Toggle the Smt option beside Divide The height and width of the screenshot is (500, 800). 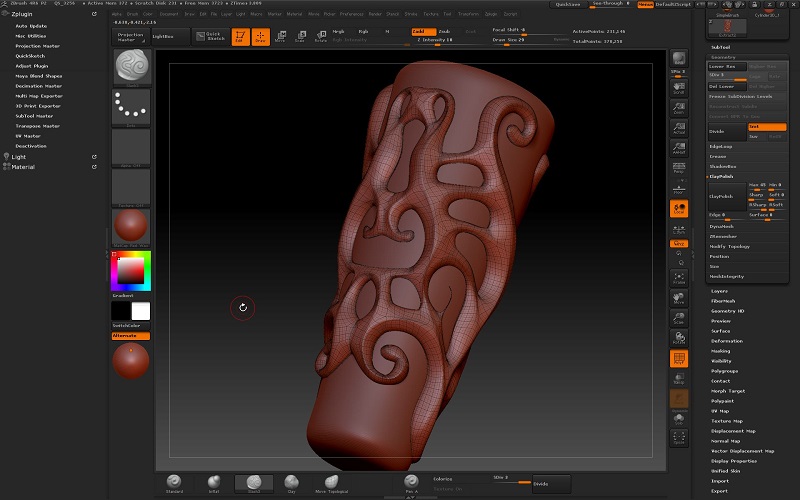tap(767, 127)
